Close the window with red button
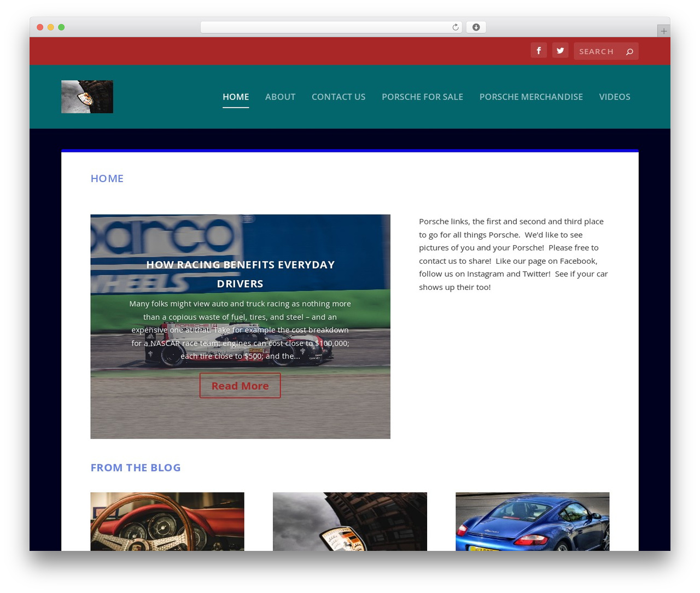 40,27
